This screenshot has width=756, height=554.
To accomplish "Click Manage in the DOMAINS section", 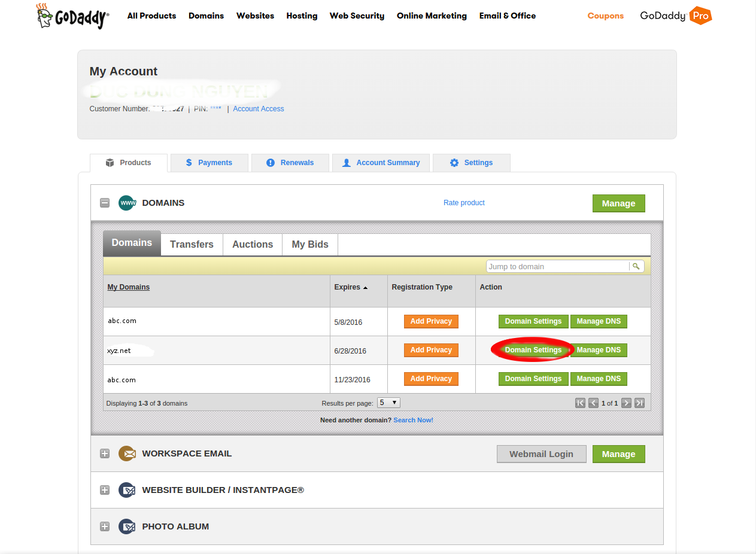I will [x=619, y=203].
